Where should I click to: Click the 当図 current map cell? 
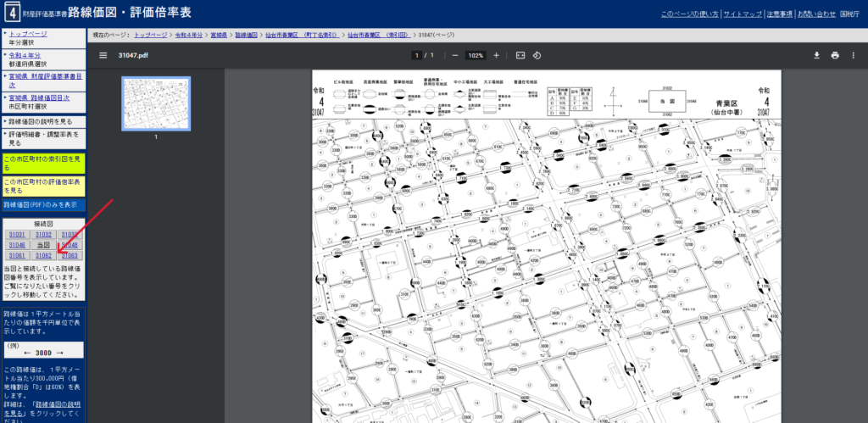(44, 245)
